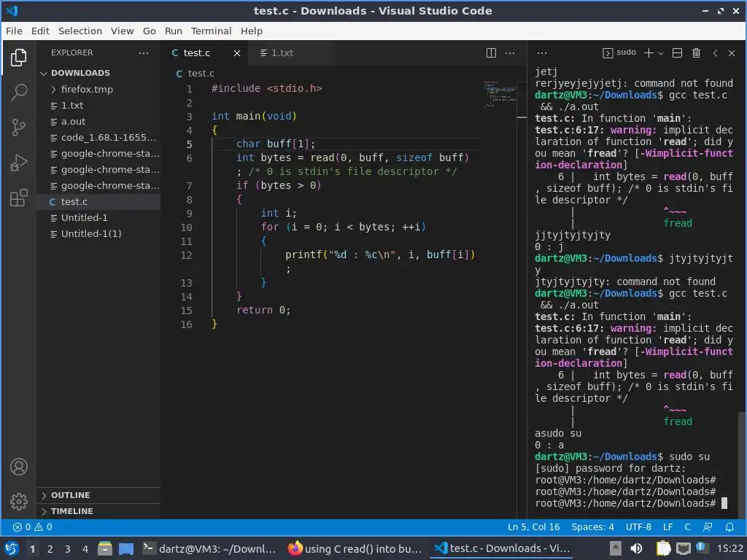
Task: Open the dartz@VM3 terminal taskbar window
Action: pos(209,548)
